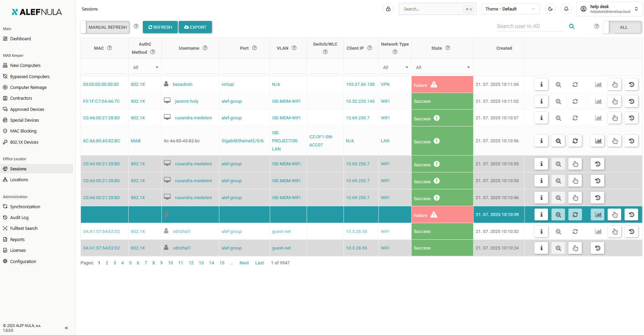The image size is (644, 335).
Task: Open the AuthC Method filter dropdown
Action: point(145,68)
